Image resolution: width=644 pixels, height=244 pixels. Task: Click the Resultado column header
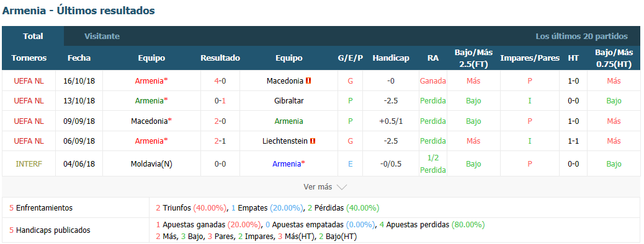click(x=220, y=58)
